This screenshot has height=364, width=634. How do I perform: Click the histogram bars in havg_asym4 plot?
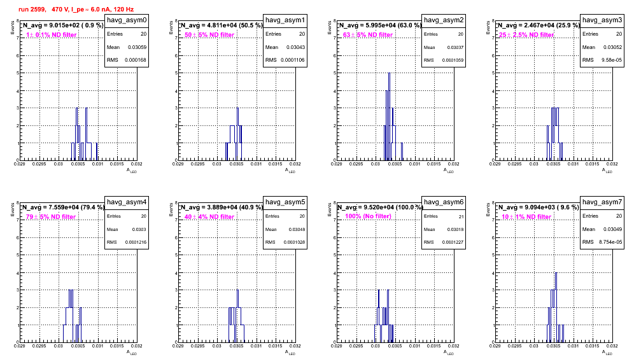72,316
